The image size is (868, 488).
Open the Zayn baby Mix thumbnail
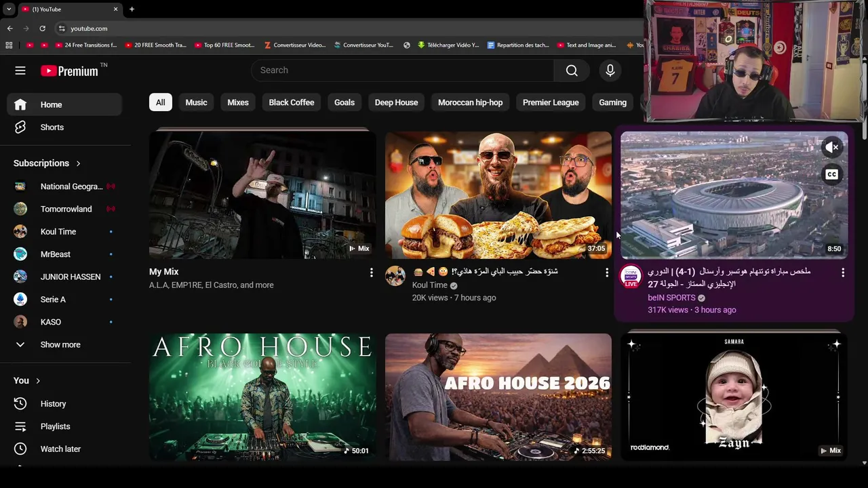[x=734, y=397]
